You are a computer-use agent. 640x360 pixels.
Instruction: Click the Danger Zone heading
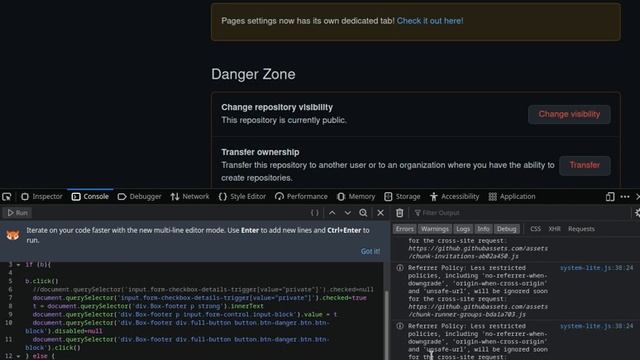click(x=253, y=74)
